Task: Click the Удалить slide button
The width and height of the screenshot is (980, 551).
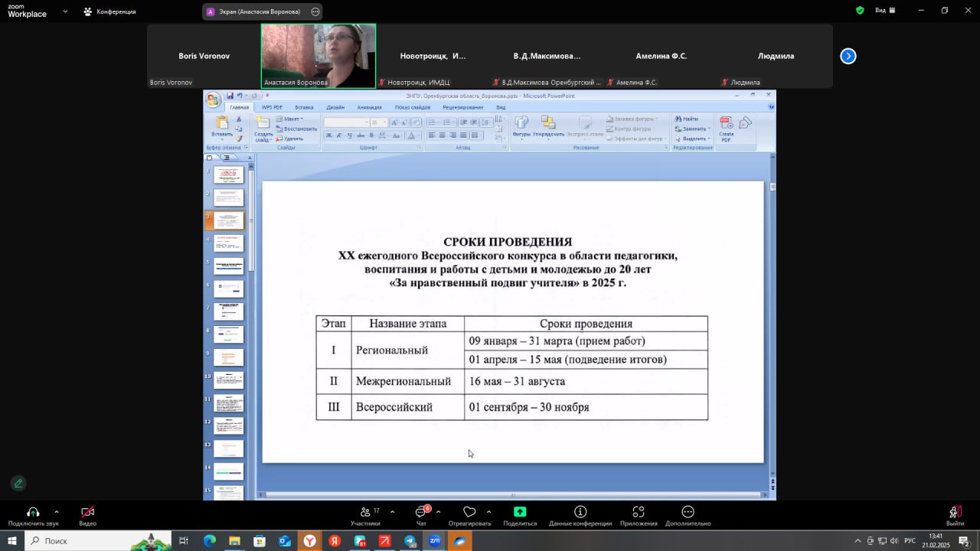Action: click(x=290, y=139)
